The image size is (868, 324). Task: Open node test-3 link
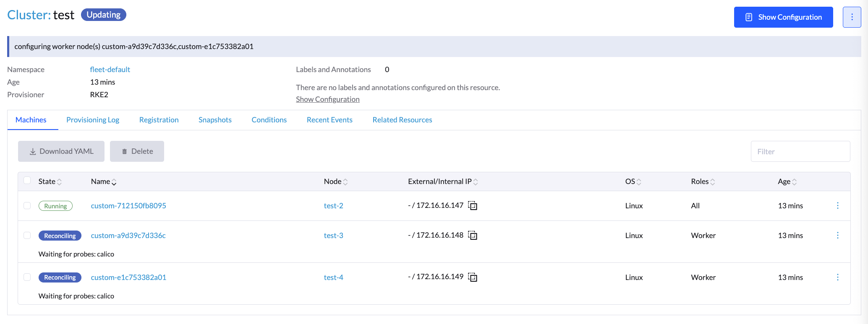point(333,236)
